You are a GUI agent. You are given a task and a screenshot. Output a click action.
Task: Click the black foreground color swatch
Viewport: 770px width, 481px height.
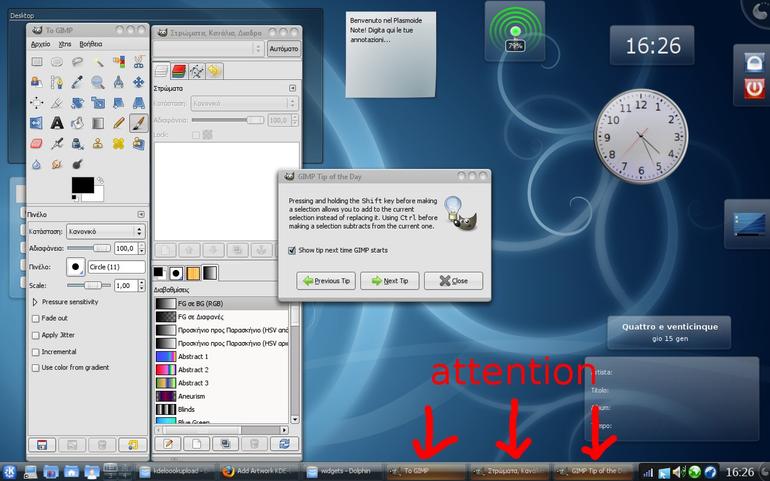(x=82, y=185)
